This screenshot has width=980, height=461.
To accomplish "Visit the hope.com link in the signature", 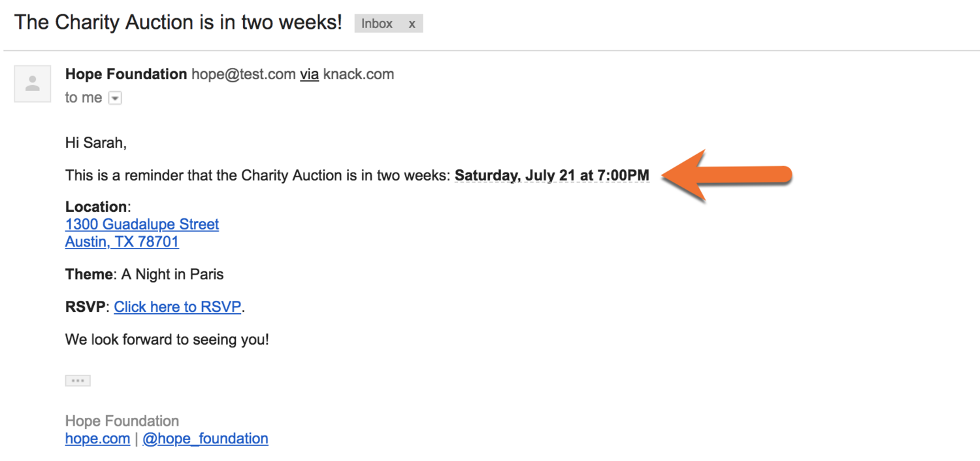I will click(97, 438).
